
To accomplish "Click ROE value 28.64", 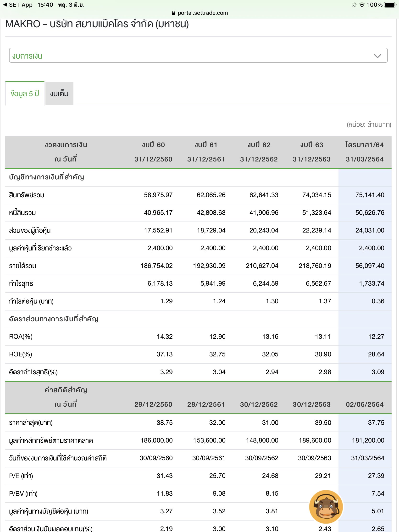I will (376, 354).
